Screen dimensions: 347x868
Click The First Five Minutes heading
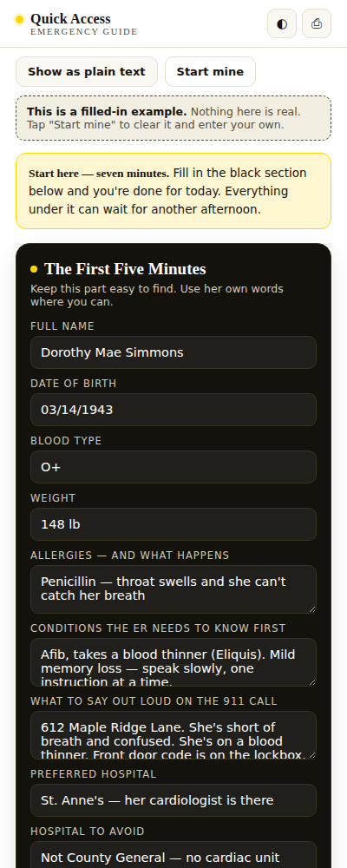(x=125, y=269)
